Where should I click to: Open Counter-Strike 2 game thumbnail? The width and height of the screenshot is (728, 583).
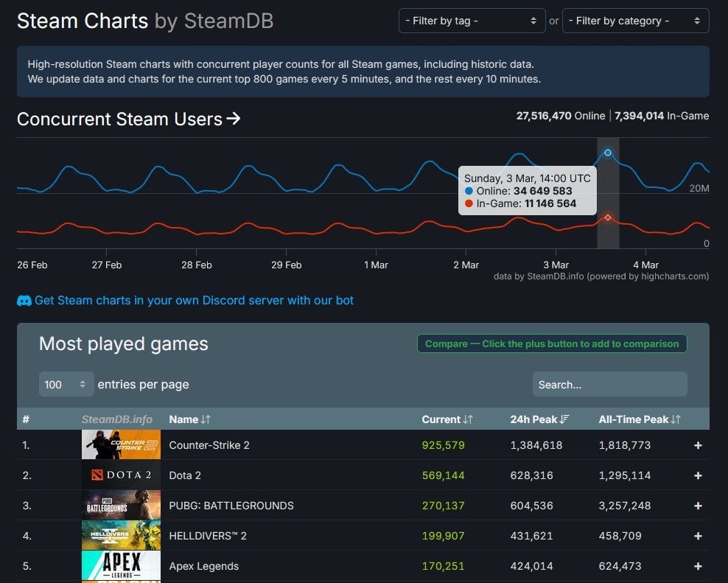121,444
